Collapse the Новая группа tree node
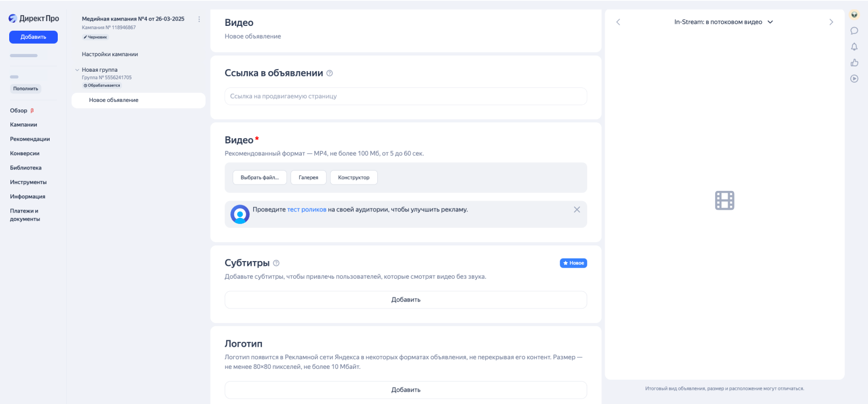 (x=77, y=70)
